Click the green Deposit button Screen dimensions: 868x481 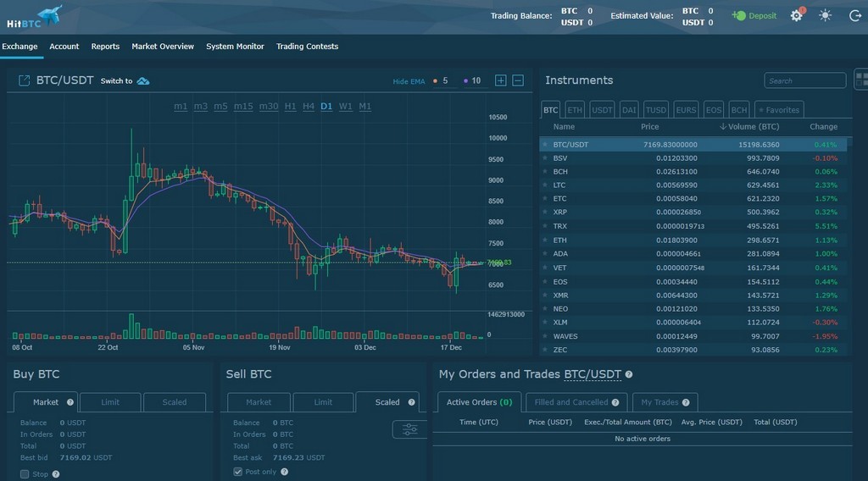point(754,16)
